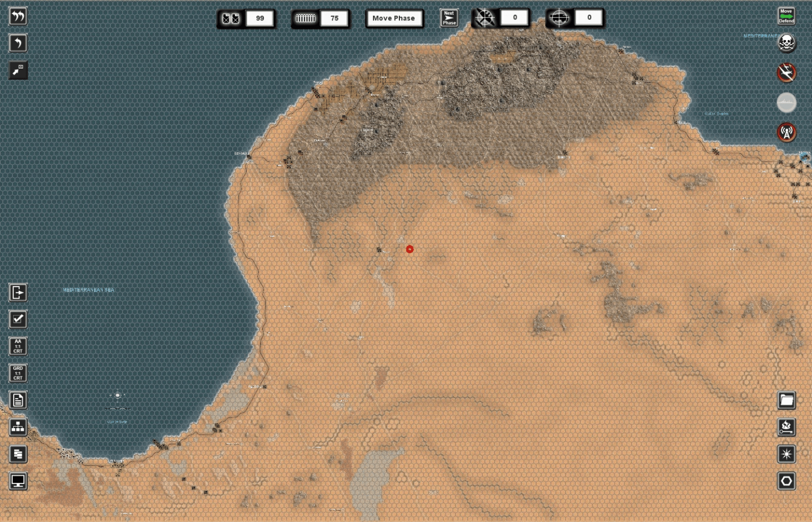Select the value field showing 75
Viewport: 812px width, 522px height.
point(334,18)
